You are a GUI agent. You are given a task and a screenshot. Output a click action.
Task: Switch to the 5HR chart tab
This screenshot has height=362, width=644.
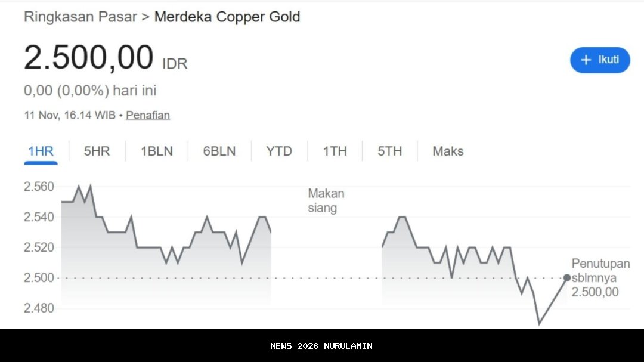coord(97,151)
